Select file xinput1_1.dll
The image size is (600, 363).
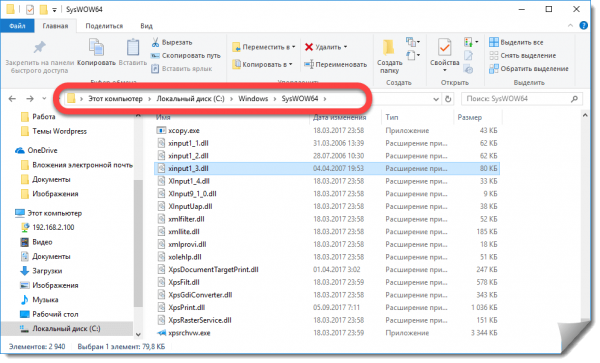188,143
